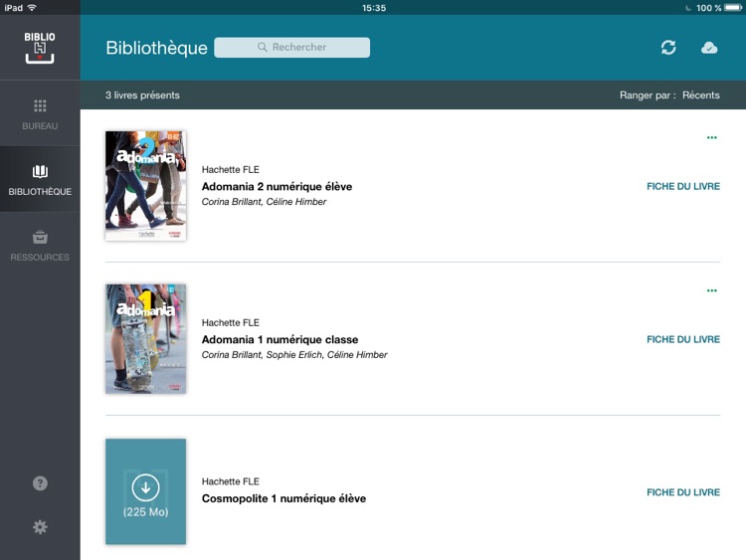
Task: Refresh library with sync arrows icon
Action: [668, 47]
